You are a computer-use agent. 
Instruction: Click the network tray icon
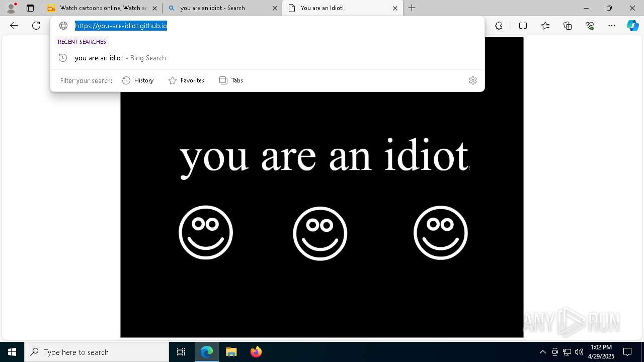click(x=567, y=352)
